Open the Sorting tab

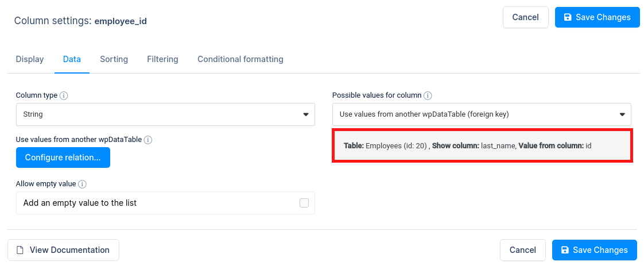pyautogui.click(x=114, y=59)
